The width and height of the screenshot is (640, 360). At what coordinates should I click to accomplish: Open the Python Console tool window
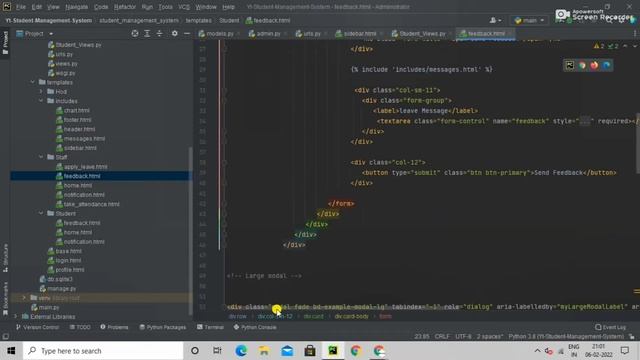[255, 327]
